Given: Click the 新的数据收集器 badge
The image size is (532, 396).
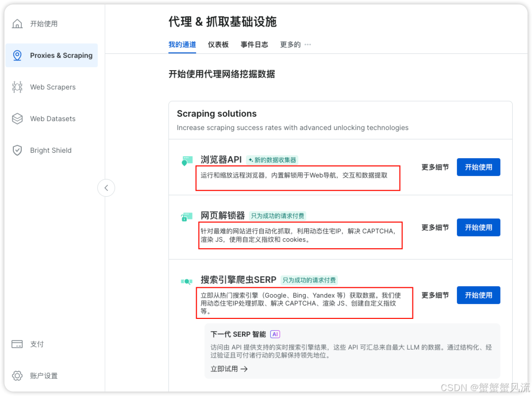Looking at the screenshot, I should click(x=272, y=160).
